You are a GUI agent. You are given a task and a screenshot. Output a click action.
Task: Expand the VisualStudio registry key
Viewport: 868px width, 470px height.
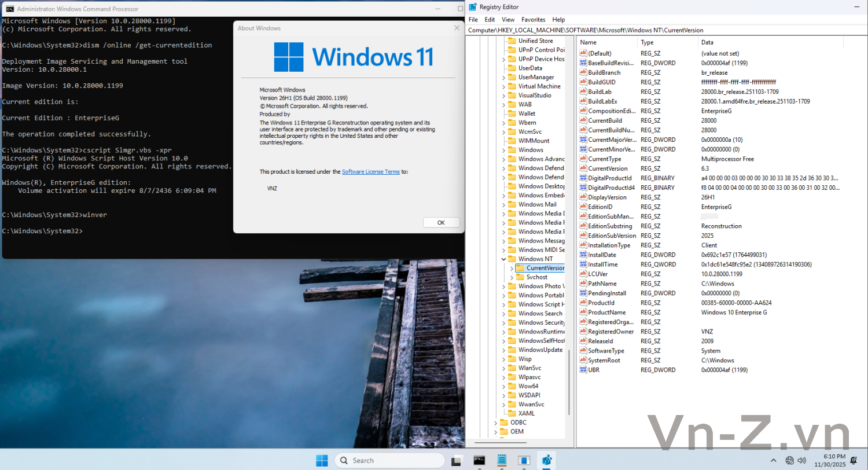coord(503,96)
